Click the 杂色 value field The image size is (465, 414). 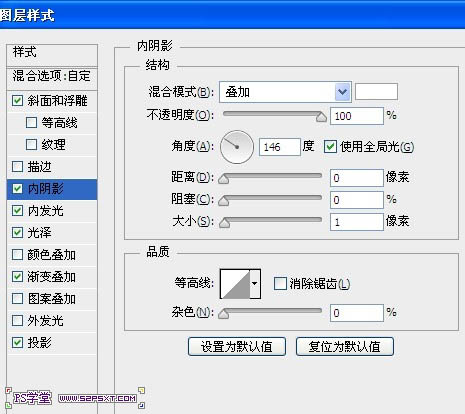pyautogui.click(x=357, y=313)
